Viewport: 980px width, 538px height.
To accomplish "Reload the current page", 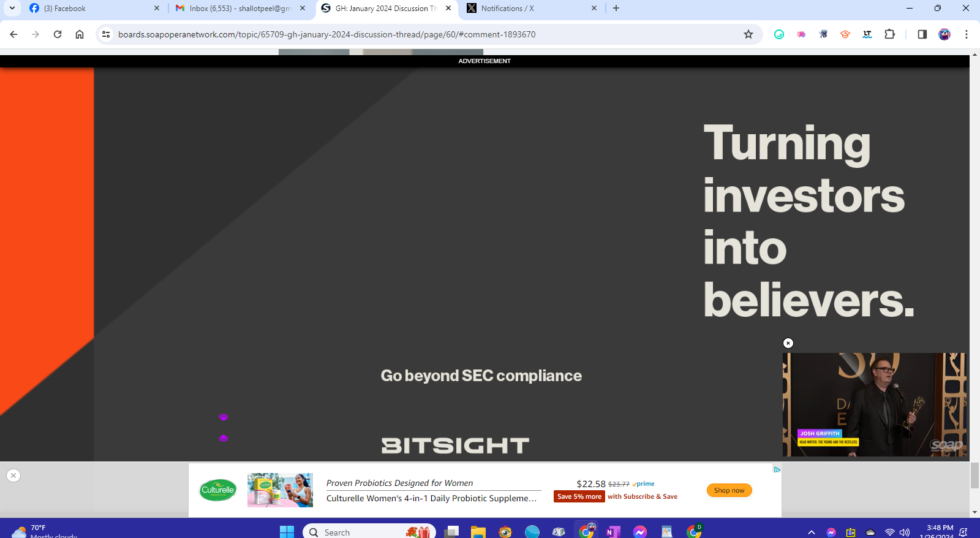I will (x=58, y=34).
